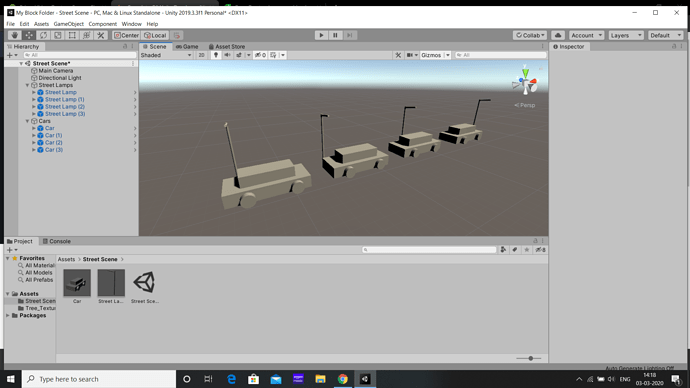690x388 pixels.
Task: Toggle grid snapping icon
Action: point(177,35)
